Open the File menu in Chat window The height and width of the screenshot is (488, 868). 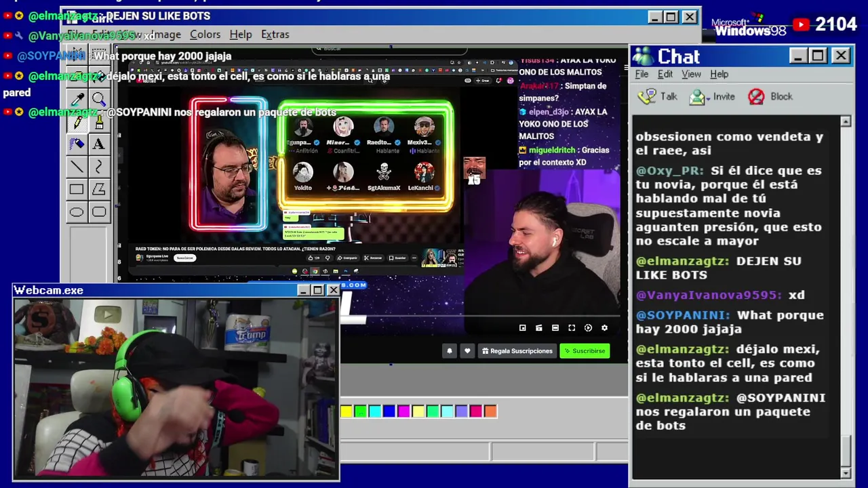pos(642,75)
